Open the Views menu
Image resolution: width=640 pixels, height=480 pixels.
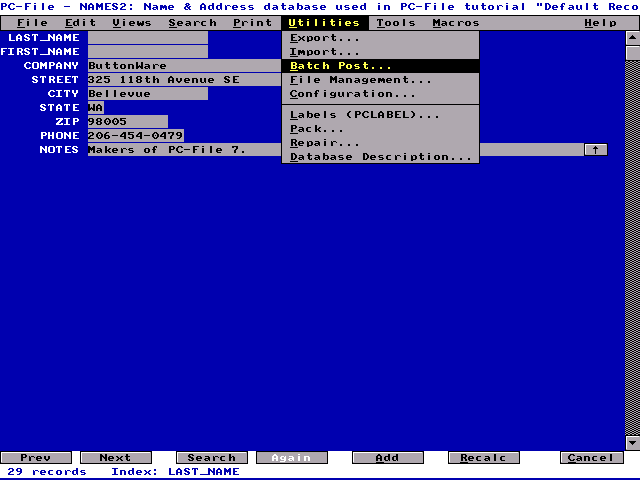(x=132, y=23)
